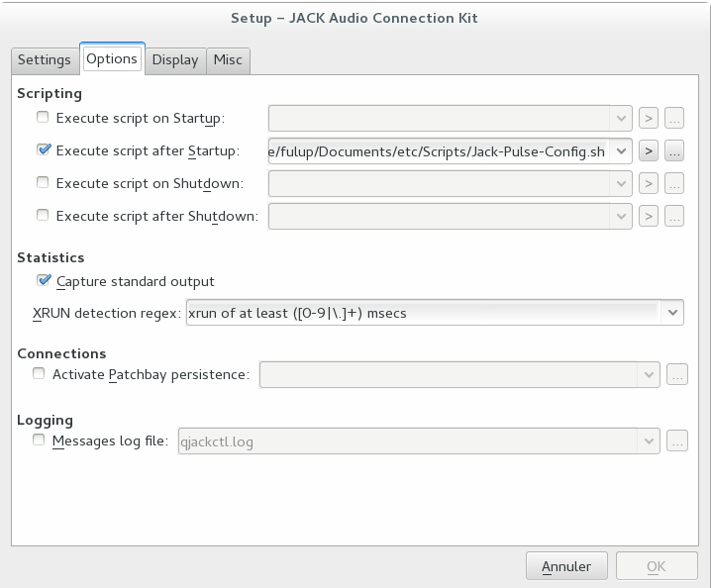This screenshot has width=711, height=588.
Task: Browse for the Patchbay persistence file
Action: [x=677, y=374]
